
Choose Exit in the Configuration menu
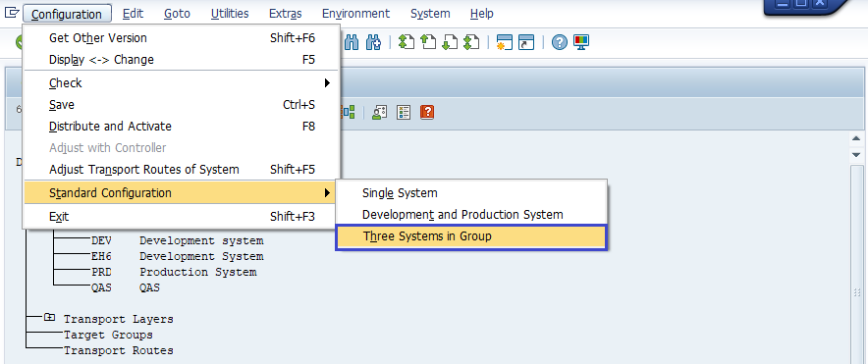pyautogui.click(x=181, y=217)
